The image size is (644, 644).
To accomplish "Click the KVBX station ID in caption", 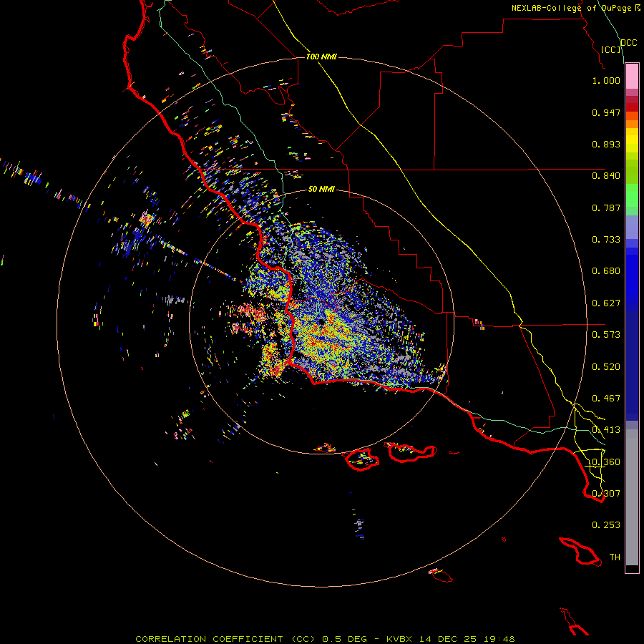I will pyautogui.click(x=401, y=639).
